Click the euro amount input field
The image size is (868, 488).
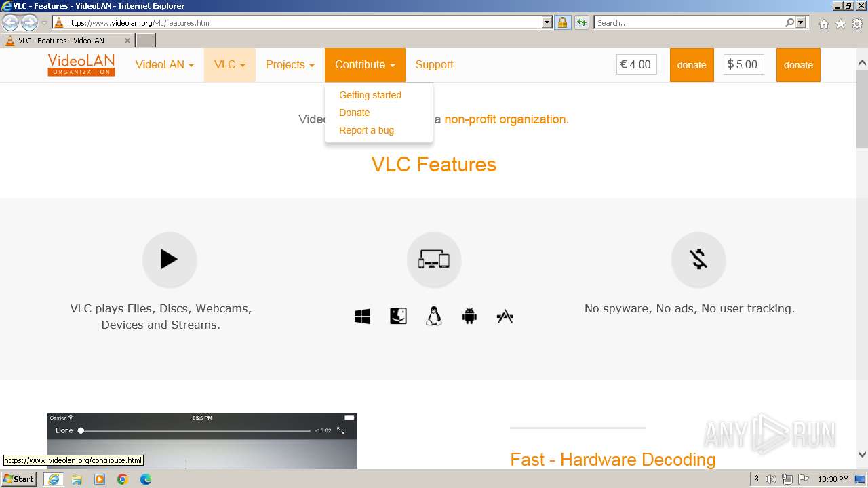coord(637,65)
